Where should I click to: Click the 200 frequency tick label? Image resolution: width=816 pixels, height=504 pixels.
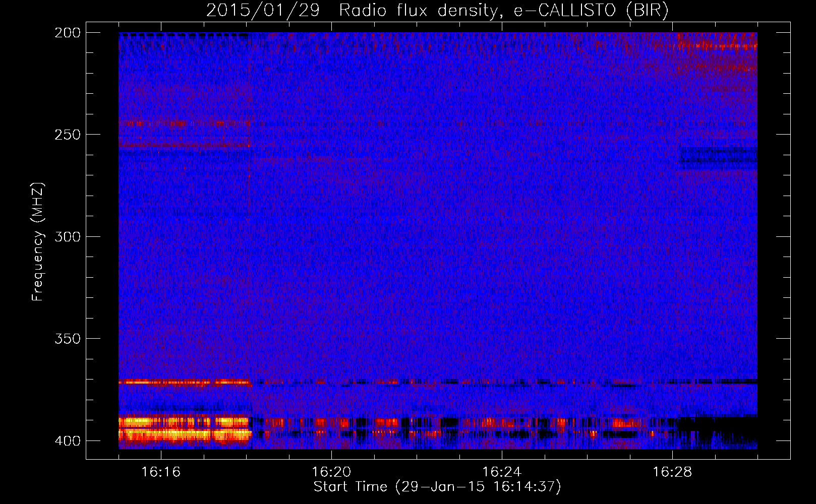click(68, 32)
